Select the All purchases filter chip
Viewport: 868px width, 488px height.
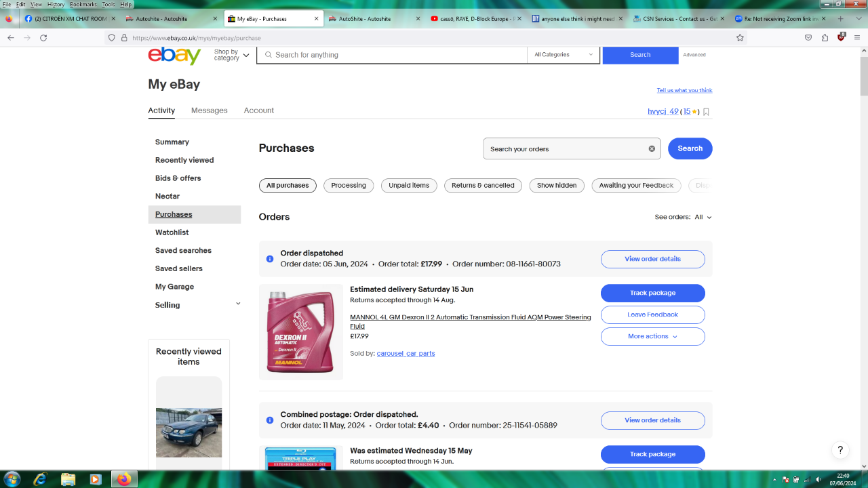[288, 186]
